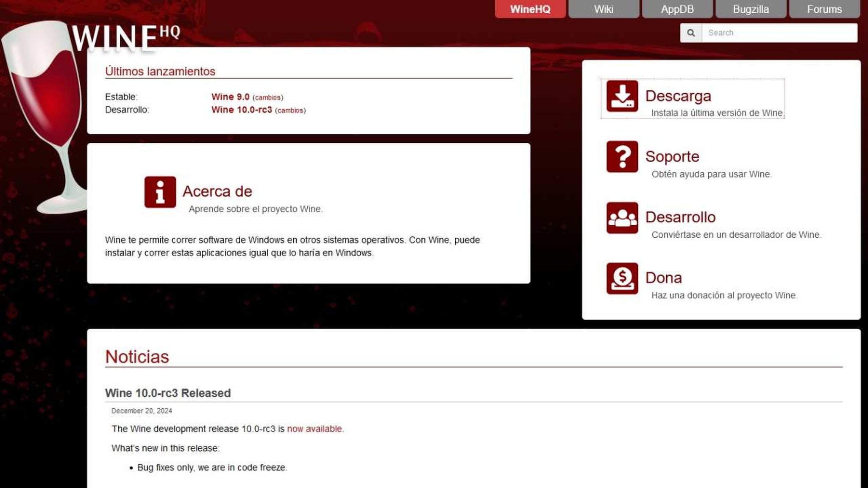Viewport: 868px width, 488px height.
Task: Open the AppDB tab
Action: (x=678, y=9)
